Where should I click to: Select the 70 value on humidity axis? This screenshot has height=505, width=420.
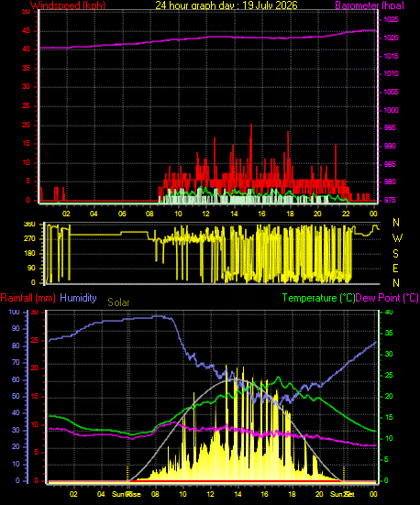pyautogui.click(x=16, y=363)
